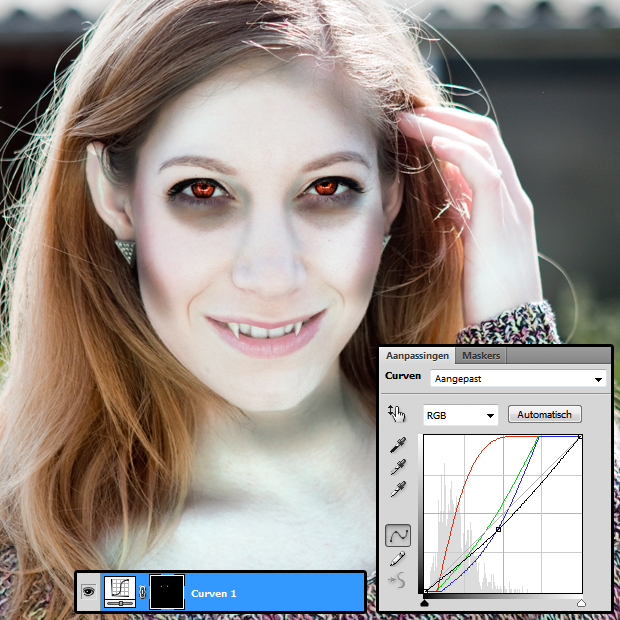This screenshot has height=620, width=620.
Task: Click the black point input slider
Action: 425,603
